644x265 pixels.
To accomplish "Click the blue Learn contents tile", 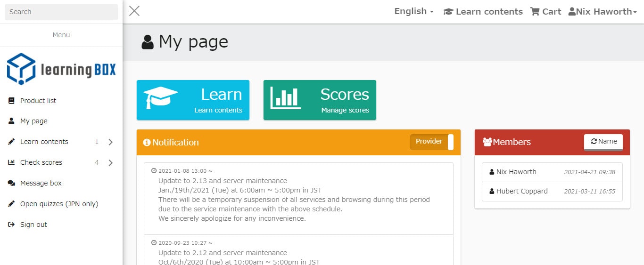I will tap(193, 100).
